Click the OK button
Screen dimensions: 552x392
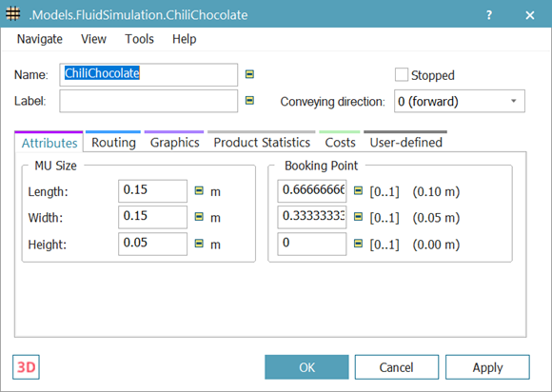[x=306, y=367]
